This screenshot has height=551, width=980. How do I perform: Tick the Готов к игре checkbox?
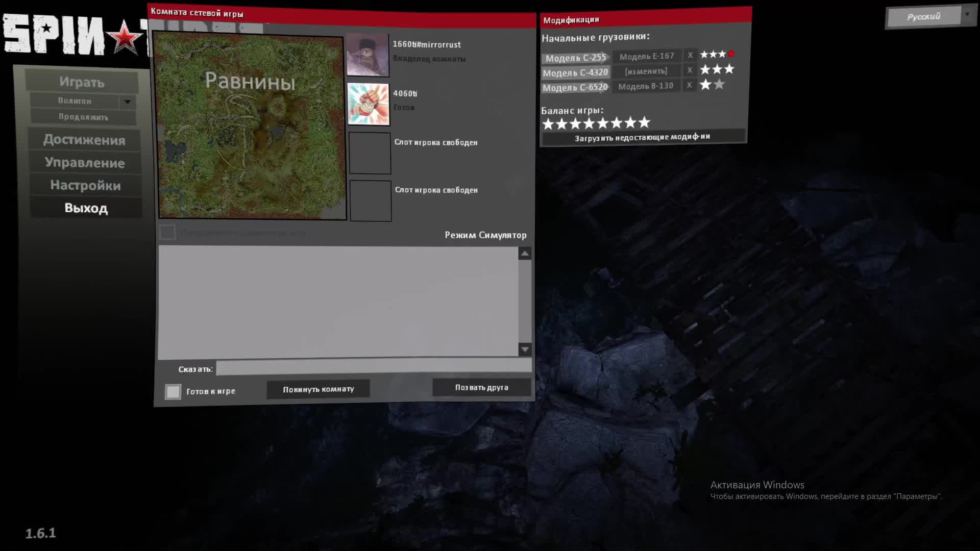coord(173,392)
